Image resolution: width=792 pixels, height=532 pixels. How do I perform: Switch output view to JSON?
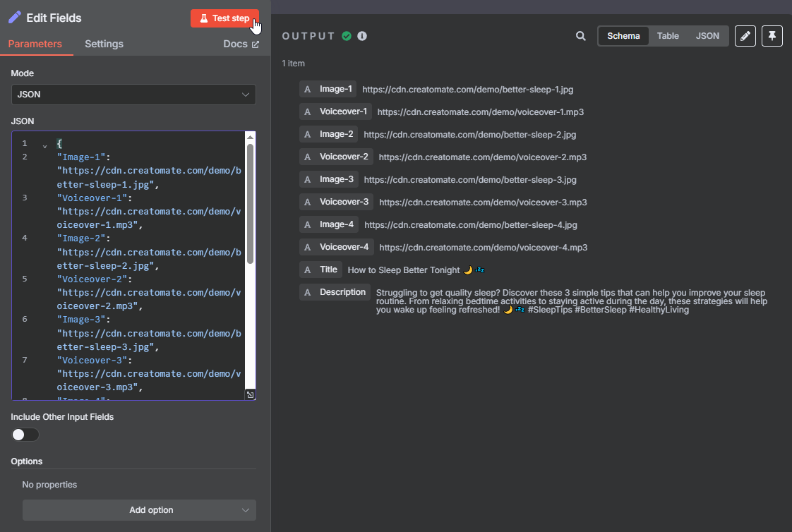click(707, 36)
